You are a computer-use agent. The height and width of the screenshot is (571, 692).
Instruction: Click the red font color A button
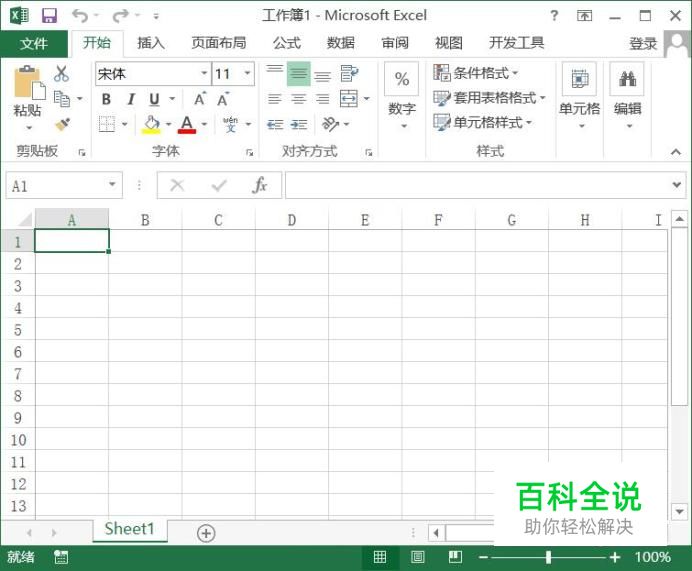tap(187, 124)
